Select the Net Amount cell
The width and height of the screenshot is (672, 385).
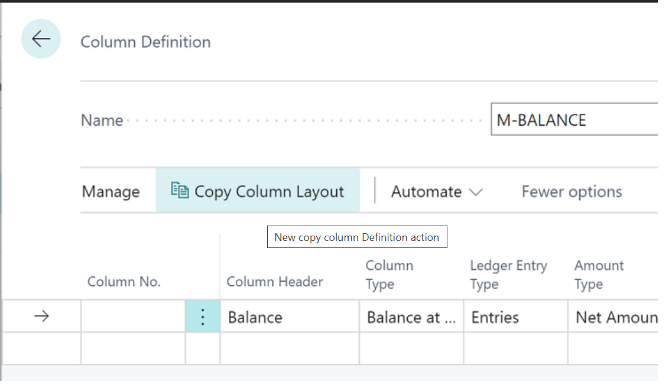pyautogui.click(x=613, y=317)
